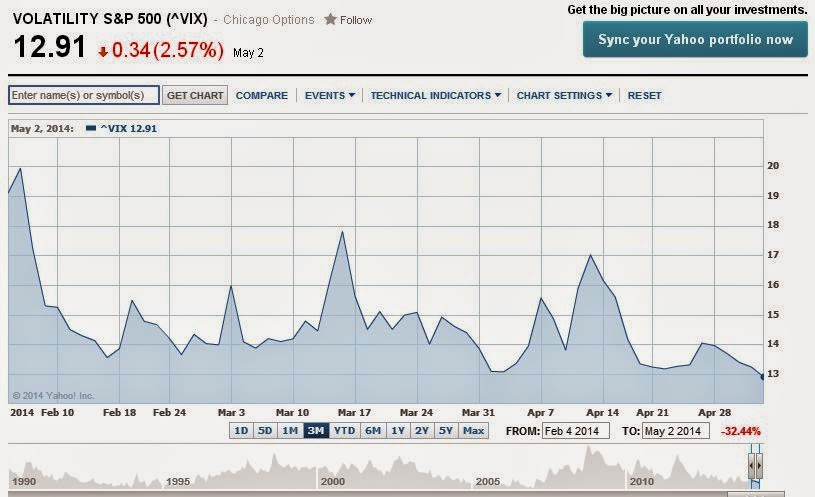
Task: Click the 2005 label on the overview timeline
Action: click(x=488, y=481)
